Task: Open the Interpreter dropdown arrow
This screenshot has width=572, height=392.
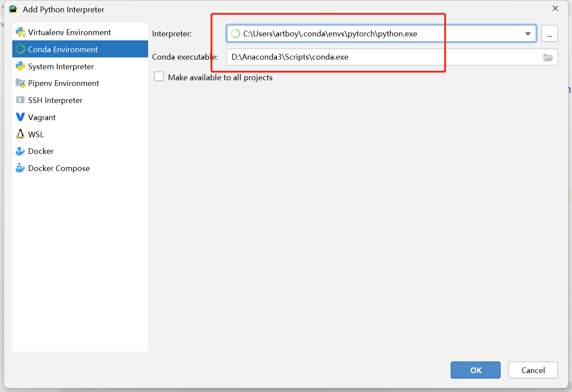Action: 528,34
